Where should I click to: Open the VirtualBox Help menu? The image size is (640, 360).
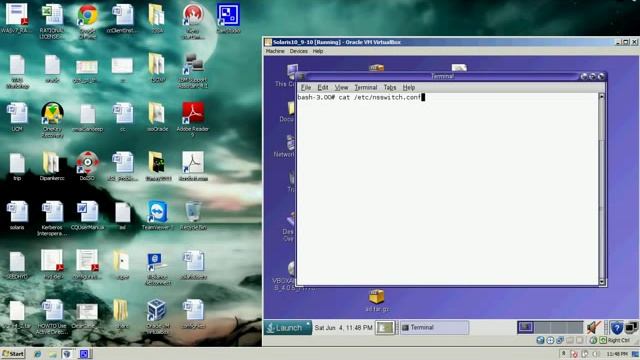pyautogui.click(x=318, y=51)
